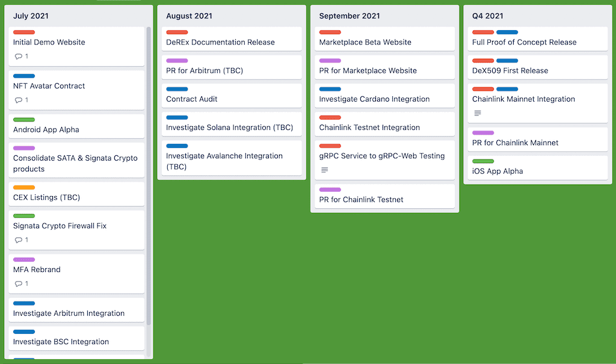The width and height of the screenshot is (616, 364).
Task: Open the MFA Rebrand card
Action: pos(76,274)
